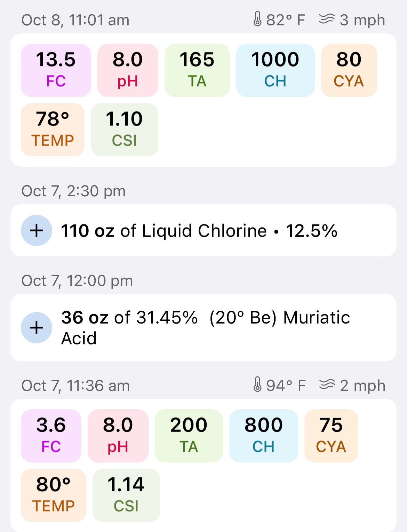Screen dimensions: 407x532
Task: Tap the 200 TA reading tile
Action: [189, 436]
